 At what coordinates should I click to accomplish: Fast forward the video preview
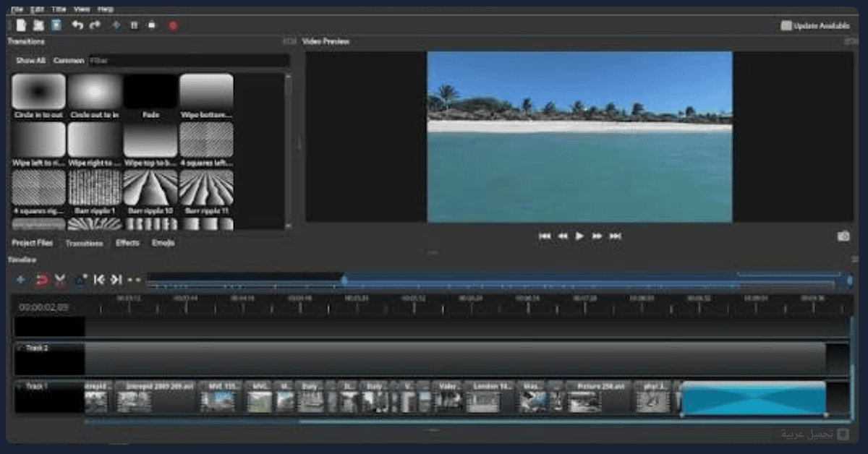(597, 236)
